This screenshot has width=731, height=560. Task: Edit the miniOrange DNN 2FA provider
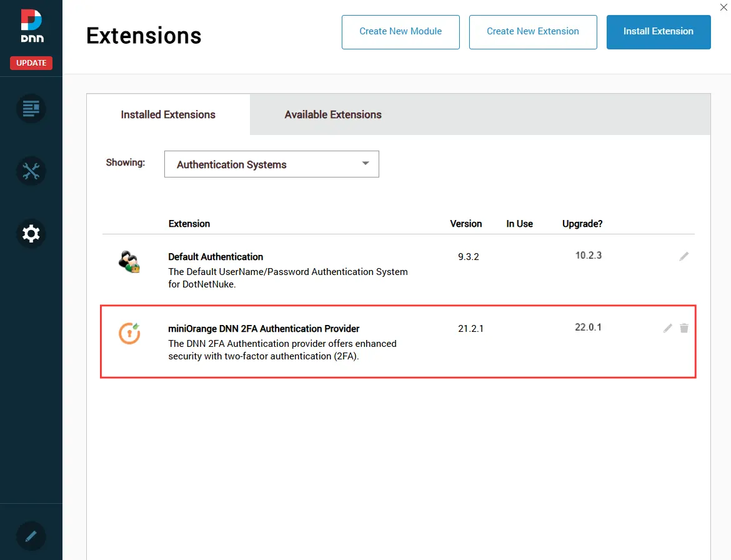click(x=667, y=327)
